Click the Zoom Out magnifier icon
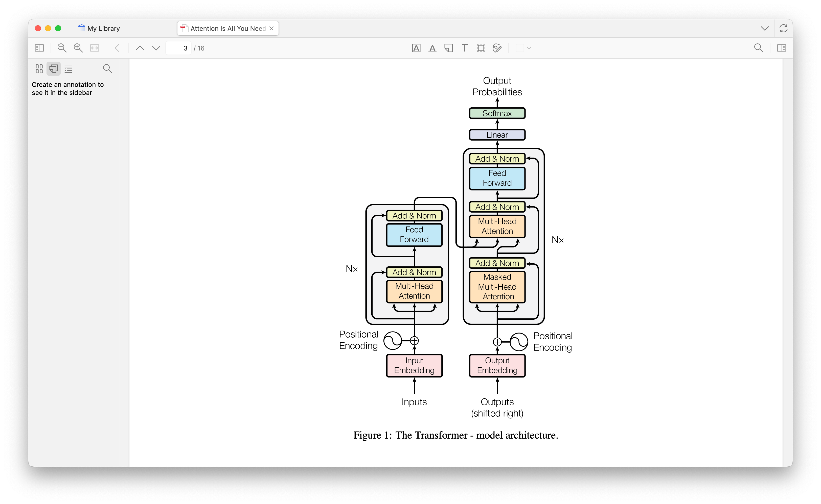 (62, 48)
